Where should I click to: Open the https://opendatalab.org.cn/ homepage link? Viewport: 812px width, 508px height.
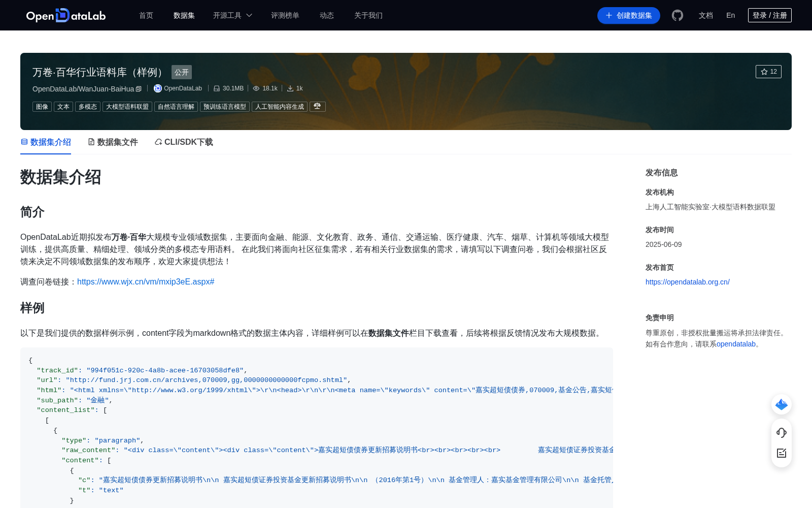(688, 282)
